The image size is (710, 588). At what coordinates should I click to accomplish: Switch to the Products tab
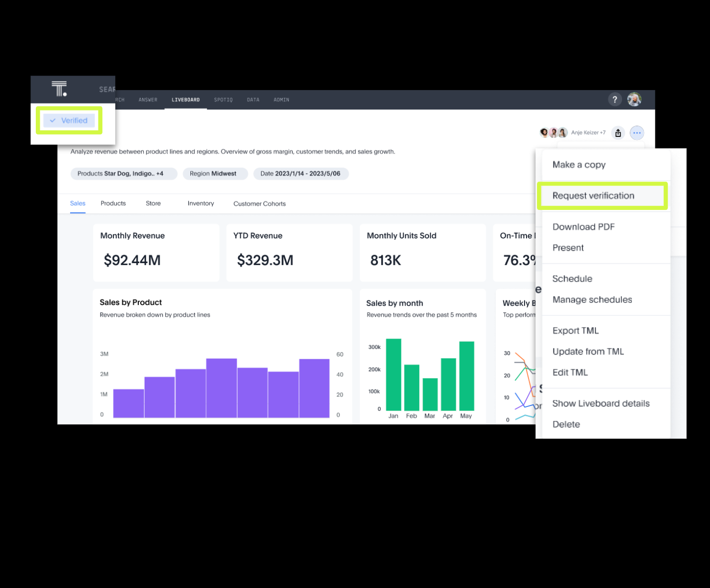click(113, 203)
